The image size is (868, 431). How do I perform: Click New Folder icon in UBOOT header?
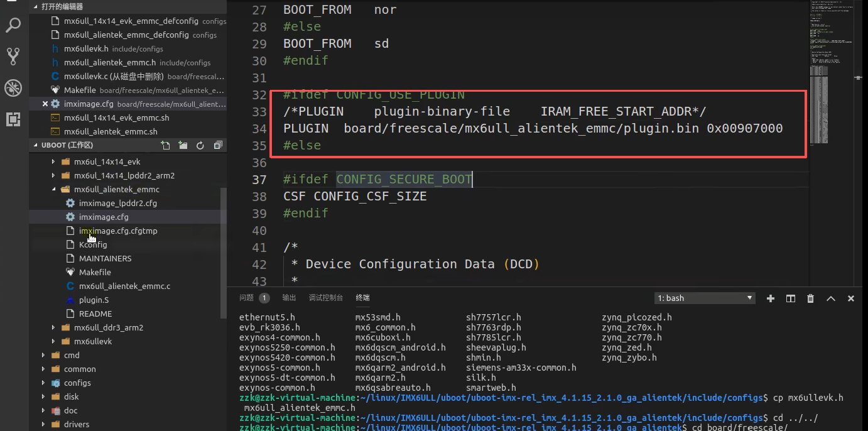click(x=183, y=145)
